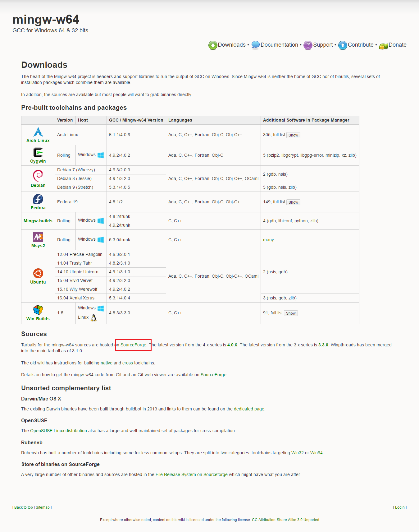
Task: Click the blue Contribute upload icon
Action: click(343, 45)
